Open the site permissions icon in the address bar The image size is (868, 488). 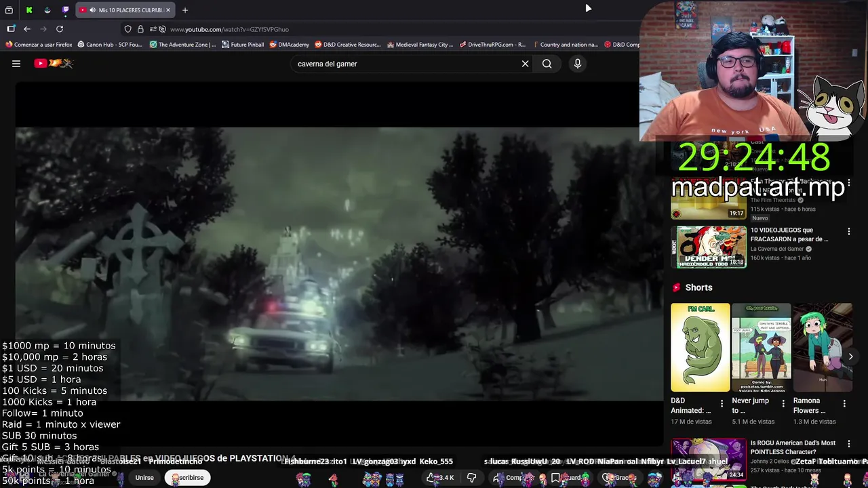pyautogui.click(x=153, y=29)
